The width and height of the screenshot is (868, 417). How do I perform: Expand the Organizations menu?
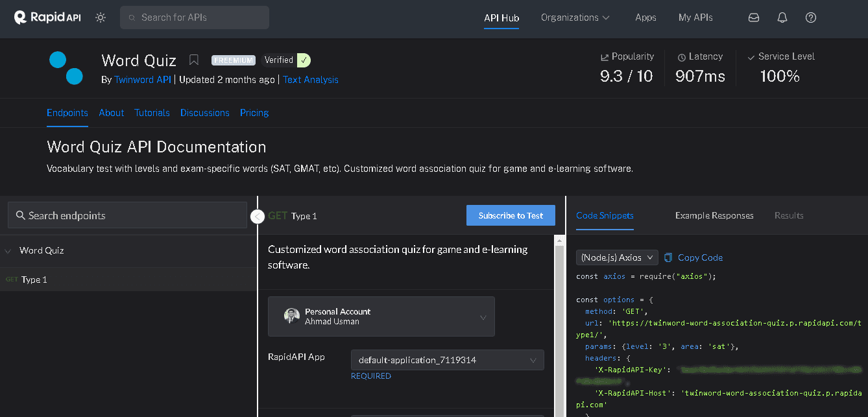click(x=575, y=18)
